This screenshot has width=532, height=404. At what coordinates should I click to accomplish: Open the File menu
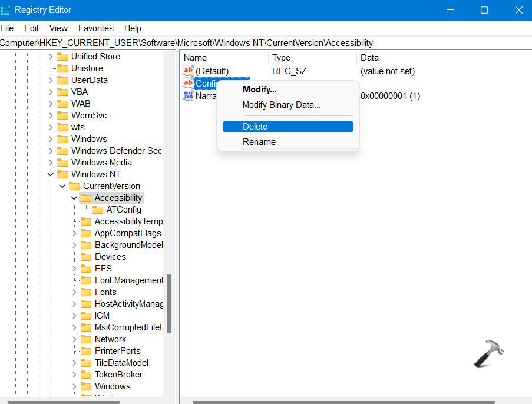pyautogui.click(x=7, y=28)
